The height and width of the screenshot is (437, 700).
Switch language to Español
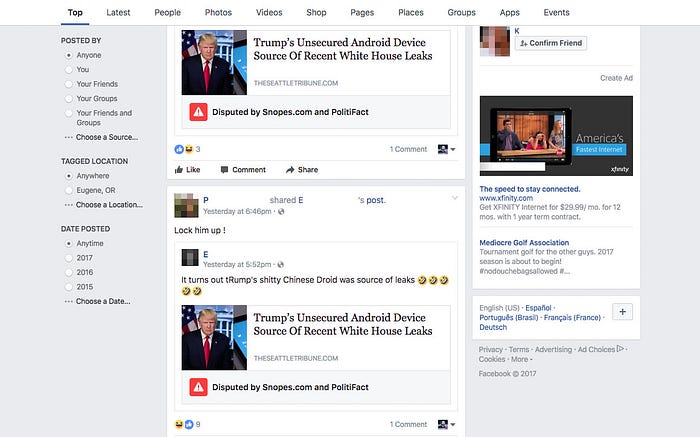coord(538,308)
